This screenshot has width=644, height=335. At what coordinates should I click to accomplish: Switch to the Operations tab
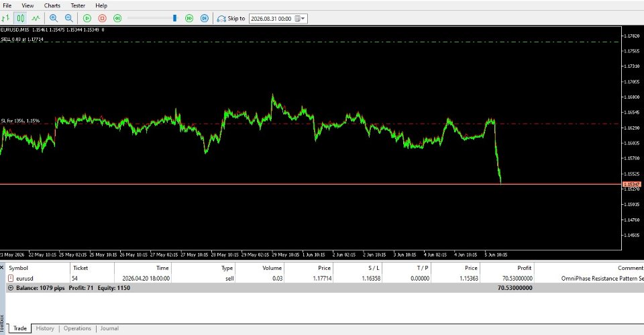(77, 328)
